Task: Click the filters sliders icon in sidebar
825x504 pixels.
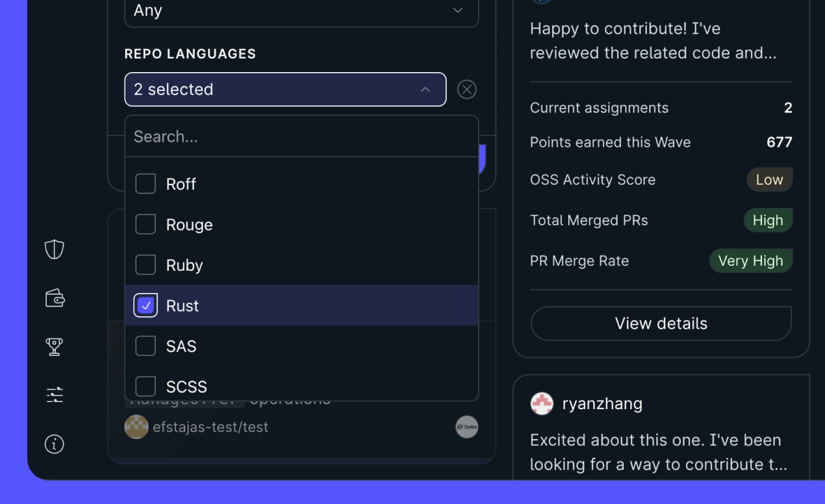Action: (54, 394)
